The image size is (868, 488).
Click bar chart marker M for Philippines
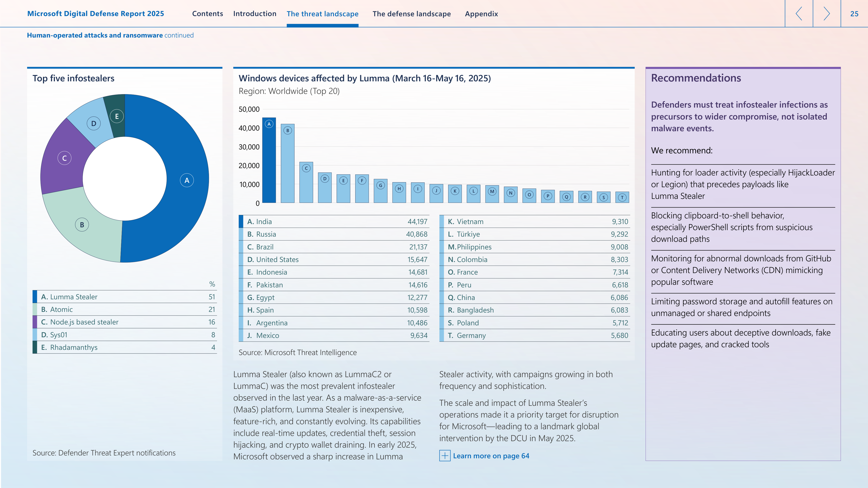[x=492, y=191]
